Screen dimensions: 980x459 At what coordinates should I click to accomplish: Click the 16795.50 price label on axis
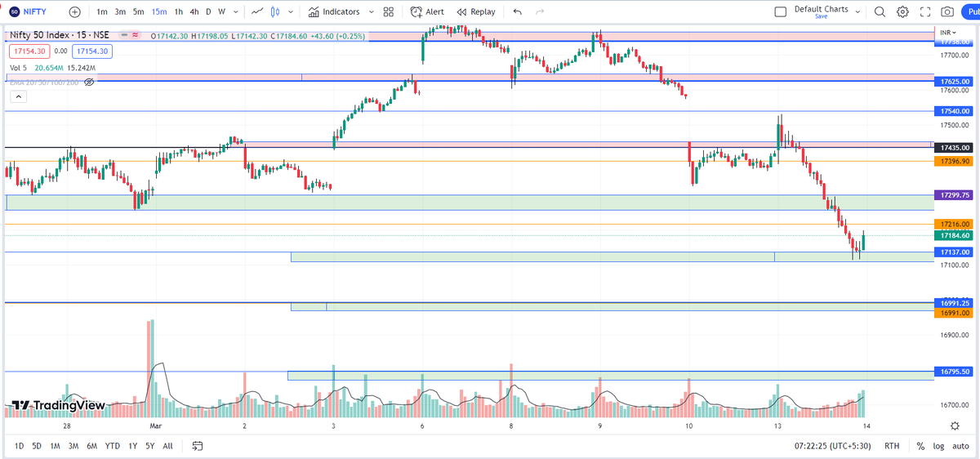955,371
